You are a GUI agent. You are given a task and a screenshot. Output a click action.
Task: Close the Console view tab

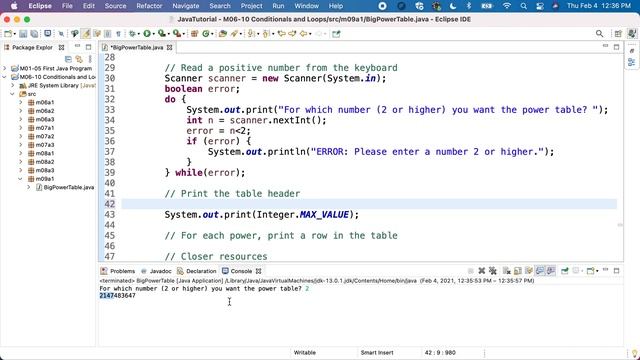click(x=258, y=271)
